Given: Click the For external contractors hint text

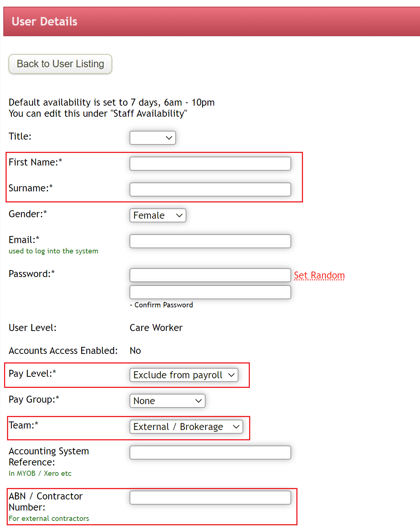Looking at the screenshot, I should click(x=49, y=518).
